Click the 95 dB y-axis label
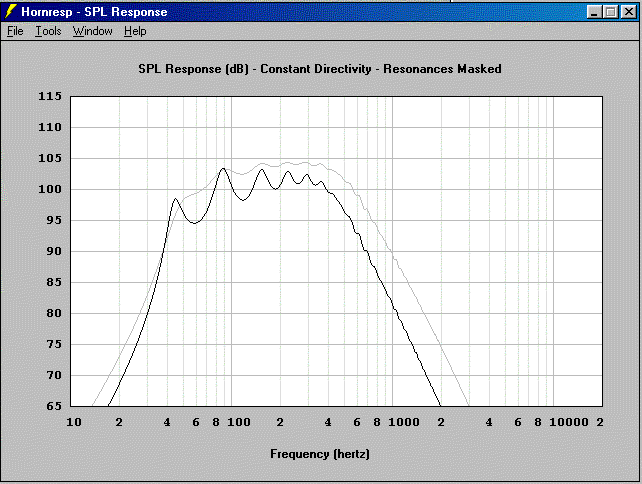 click(54, 220)
